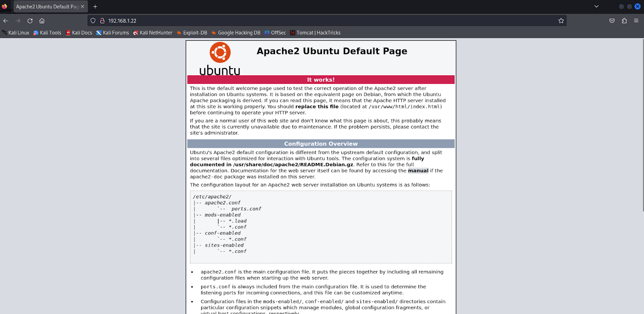The width and height of the screenshot is (644, 314).
Task: Click the Configuration Overview section header
Action: (x=321, y=144)
